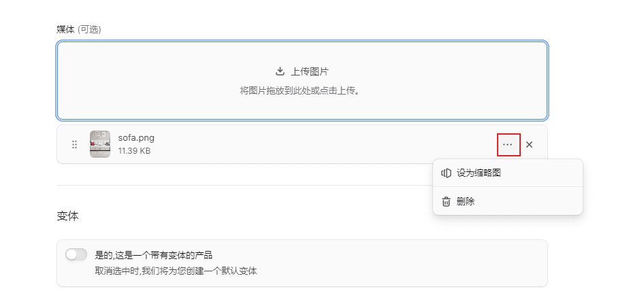Click the 变体 section heading
The width and height of the screenshot is (644, 304).
67,216
